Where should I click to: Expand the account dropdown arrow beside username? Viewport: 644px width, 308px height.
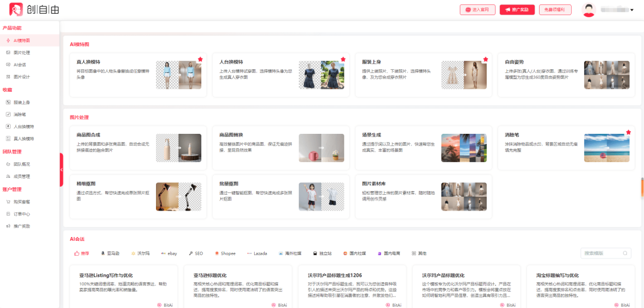coord(631,10)
